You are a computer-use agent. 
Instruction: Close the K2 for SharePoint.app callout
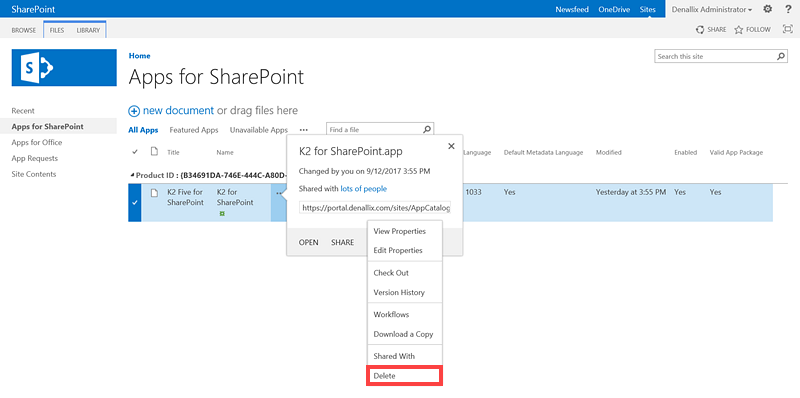tap(451, 146)
